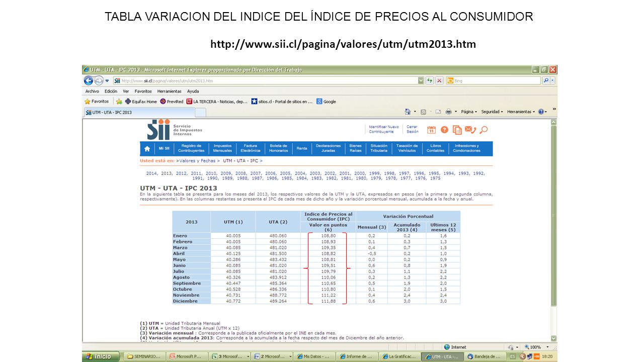The image size is (644, 362).
Task: Open the Ver menu
Action: [x=126, y=92]
